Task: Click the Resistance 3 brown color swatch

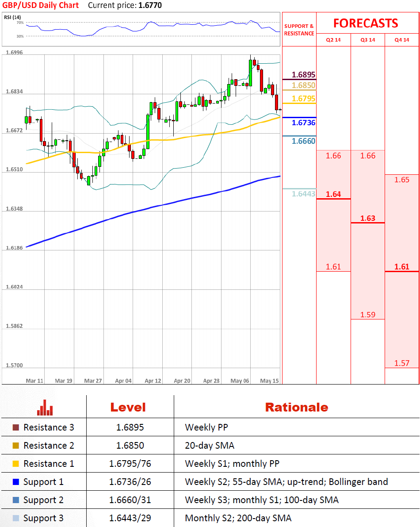Action: click(x=16, y=427)
